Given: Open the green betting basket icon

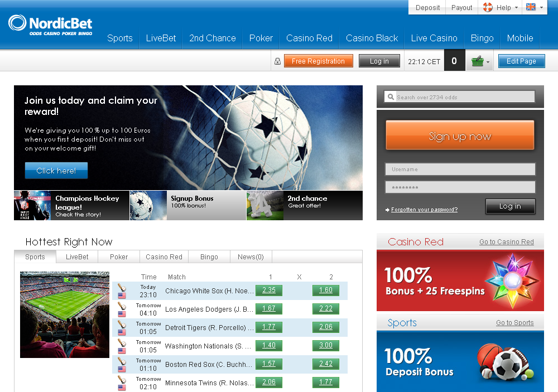Looking at the screenshot, I should (478, 61).
